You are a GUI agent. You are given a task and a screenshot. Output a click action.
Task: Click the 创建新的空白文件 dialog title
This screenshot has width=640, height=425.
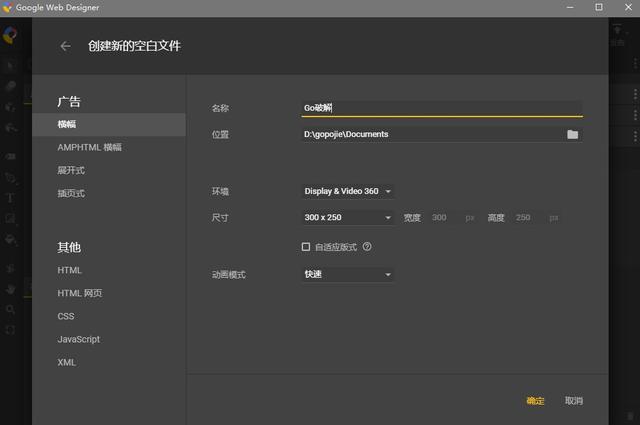[x=134, y=46]
